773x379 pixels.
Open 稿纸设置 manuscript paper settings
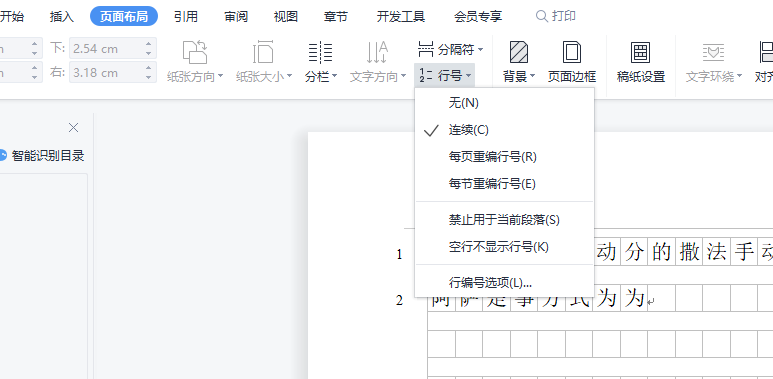(x=641, y=62)
